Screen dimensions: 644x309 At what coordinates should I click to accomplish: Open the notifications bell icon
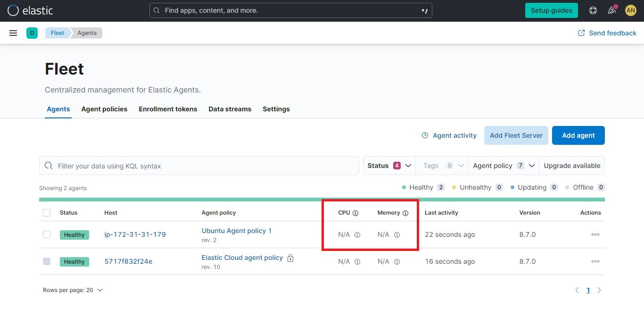point(611,10)
